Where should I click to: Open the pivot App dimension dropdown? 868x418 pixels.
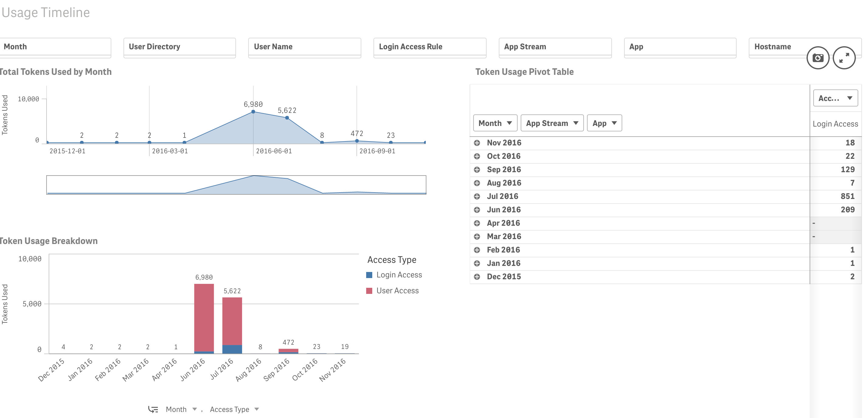point(605,123)
